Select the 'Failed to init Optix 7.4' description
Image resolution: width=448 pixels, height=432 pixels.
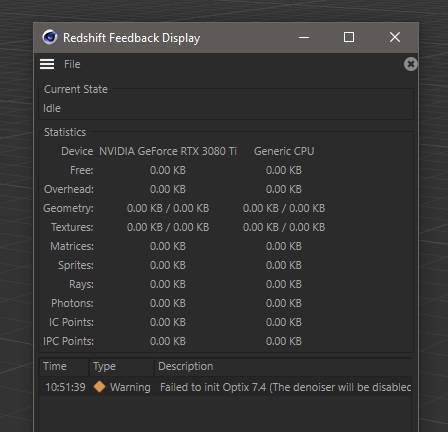[x=285, y=387]
